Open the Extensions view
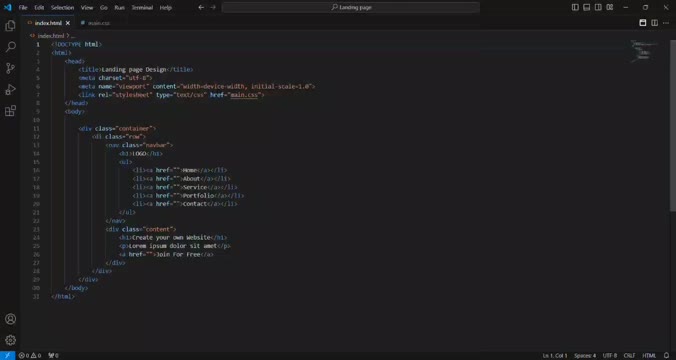The height and width of the screenshot is (360, 676). (10, 111)
